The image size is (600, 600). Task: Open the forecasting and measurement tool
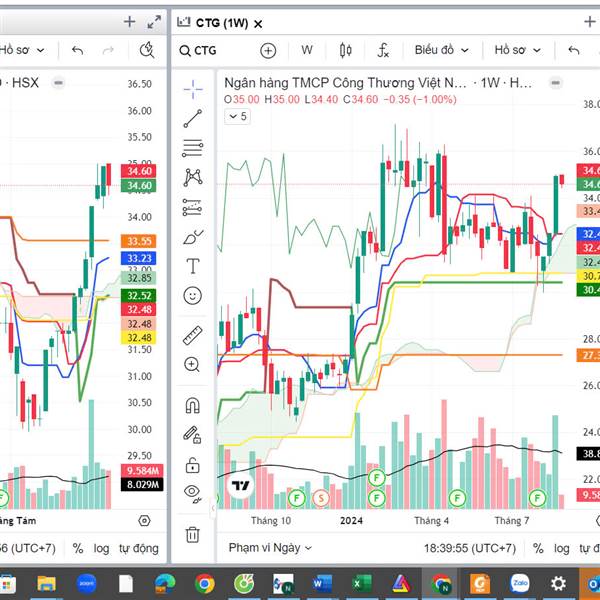click(x=193, y=207)
